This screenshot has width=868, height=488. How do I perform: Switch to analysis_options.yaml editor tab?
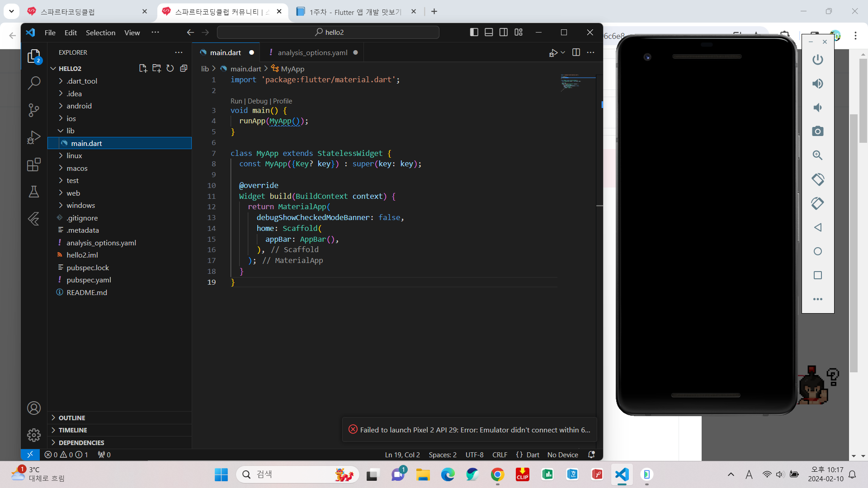pos(312,52)
